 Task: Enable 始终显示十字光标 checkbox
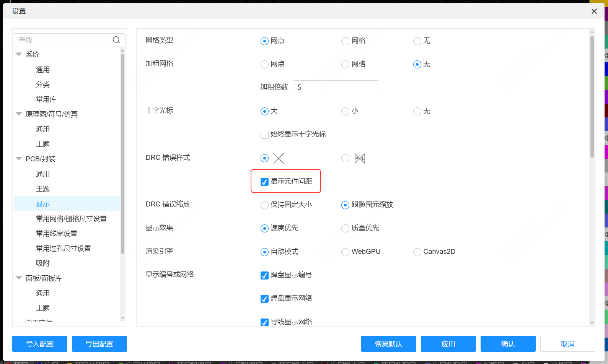pos(264,135)
